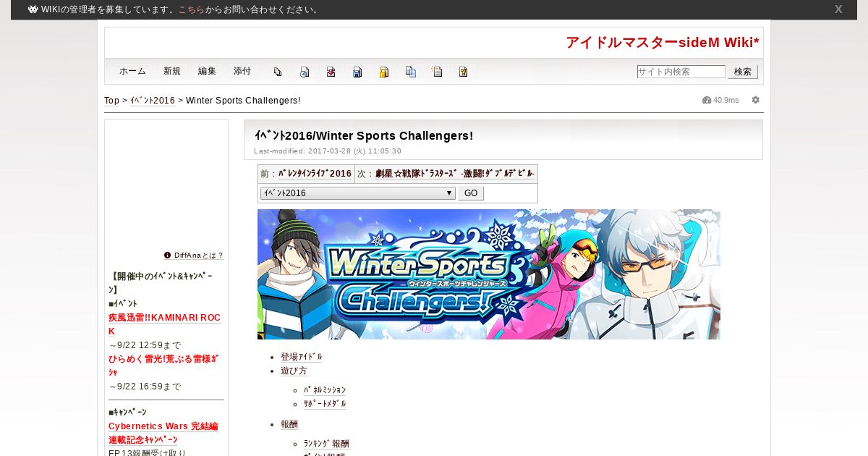Jump to ﾊﾟﾈﾙﾐｯｼｮﾝ subsection

point(325,390)
